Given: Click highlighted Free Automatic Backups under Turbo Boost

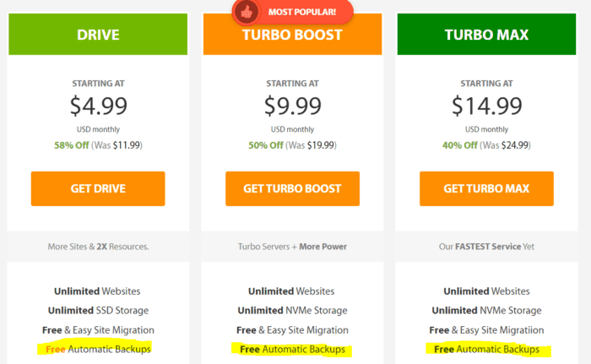Looking at the screenshot, I should [292, 350].
